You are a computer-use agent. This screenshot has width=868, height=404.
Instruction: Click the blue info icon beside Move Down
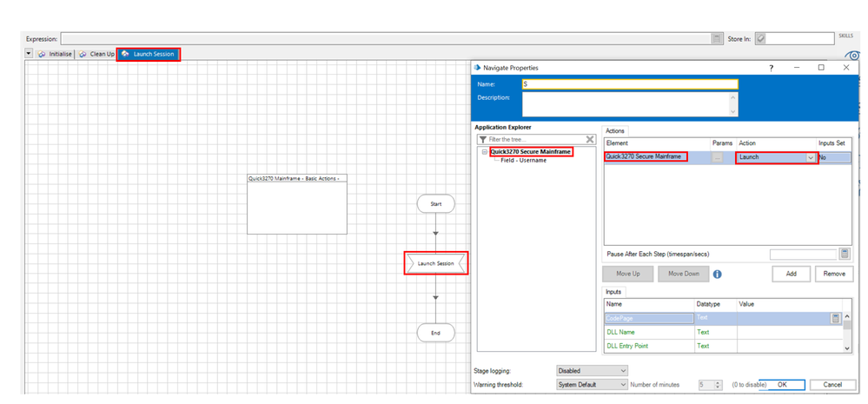pos(718,275)
